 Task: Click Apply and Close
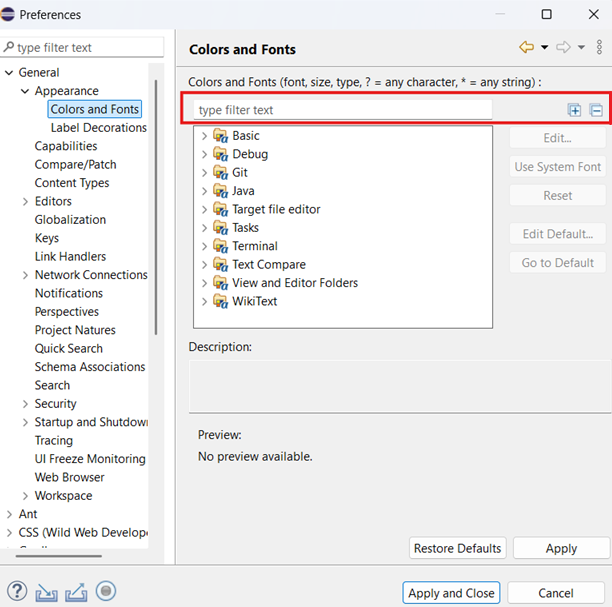[451, 593]
